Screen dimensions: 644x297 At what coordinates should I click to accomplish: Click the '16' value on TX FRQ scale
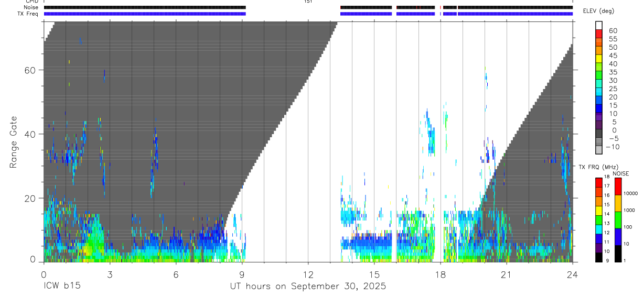tap(607, 195)
